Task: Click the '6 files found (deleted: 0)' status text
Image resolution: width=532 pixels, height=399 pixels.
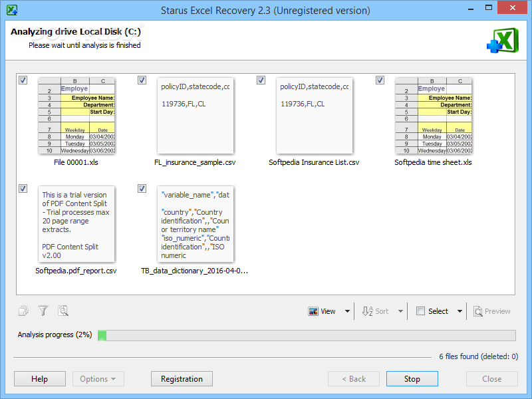Action: [478, 356]
